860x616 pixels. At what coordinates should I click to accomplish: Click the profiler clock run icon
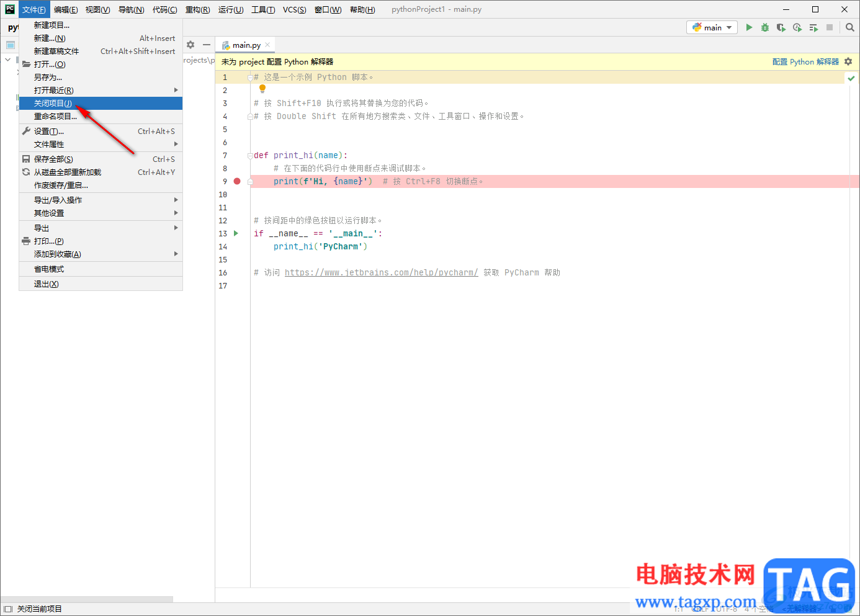[x=797, y=27]
